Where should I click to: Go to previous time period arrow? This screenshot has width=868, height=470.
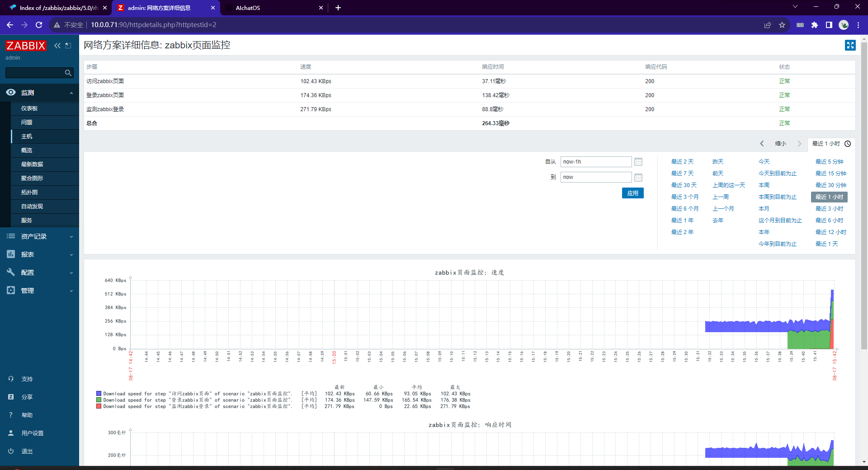[x=762, y=144]
